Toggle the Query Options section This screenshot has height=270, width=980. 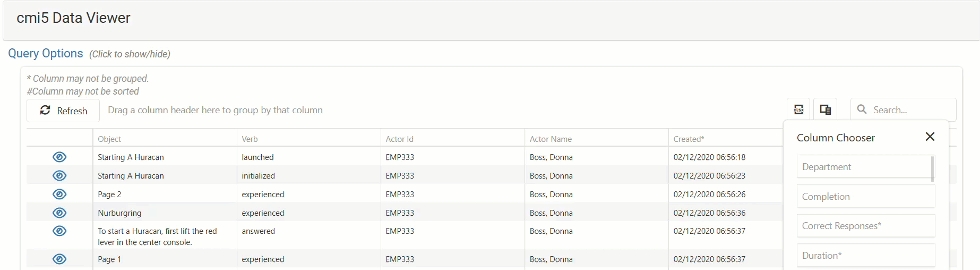click(46, 53)
